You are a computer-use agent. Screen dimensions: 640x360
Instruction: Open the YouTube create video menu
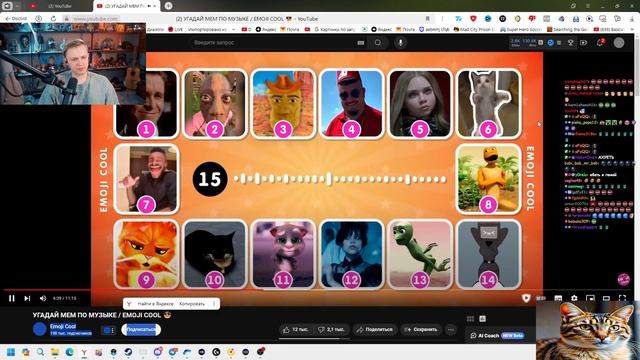[x=584, y=42]
